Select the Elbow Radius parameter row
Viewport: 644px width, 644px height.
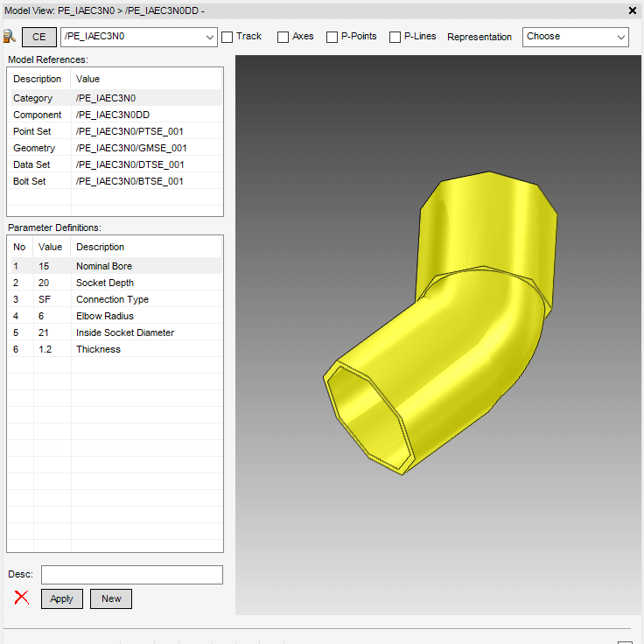[104, 316]
